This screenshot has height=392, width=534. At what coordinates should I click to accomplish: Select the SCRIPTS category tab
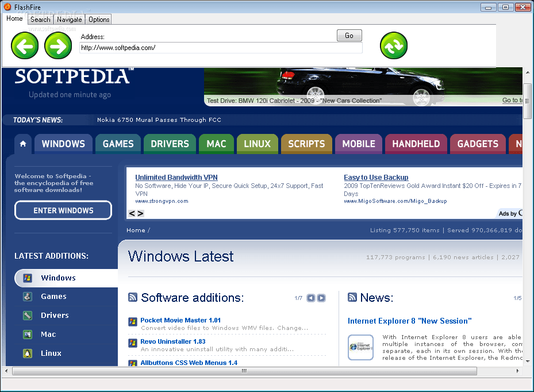coord(306,144)
